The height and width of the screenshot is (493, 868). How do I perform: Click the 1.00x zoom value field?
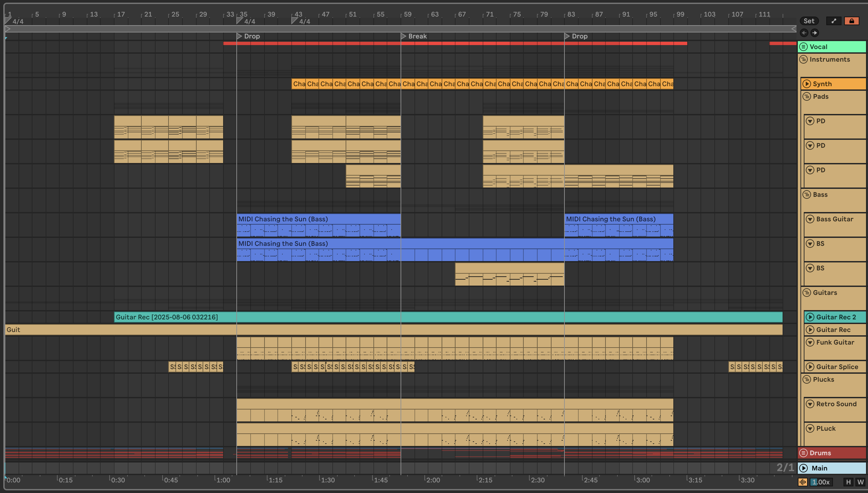[x=821, y=482]
